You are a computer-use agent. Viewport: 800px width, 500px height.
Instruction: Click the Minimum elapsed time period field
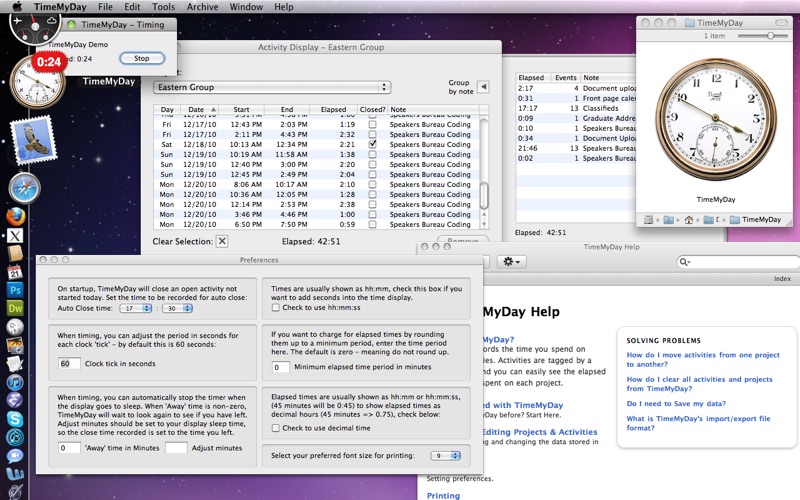[281, 367]
